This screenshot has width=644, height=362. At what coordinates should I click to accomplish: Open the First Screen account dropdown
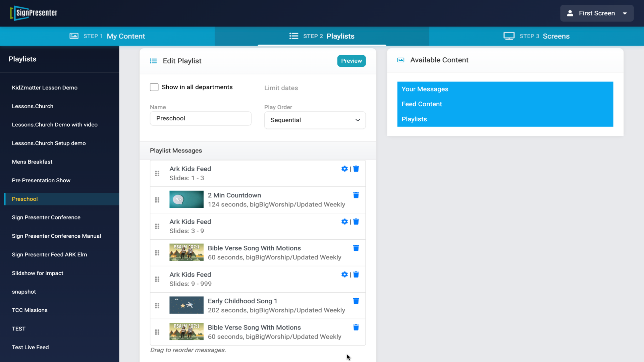pos(597,13)
